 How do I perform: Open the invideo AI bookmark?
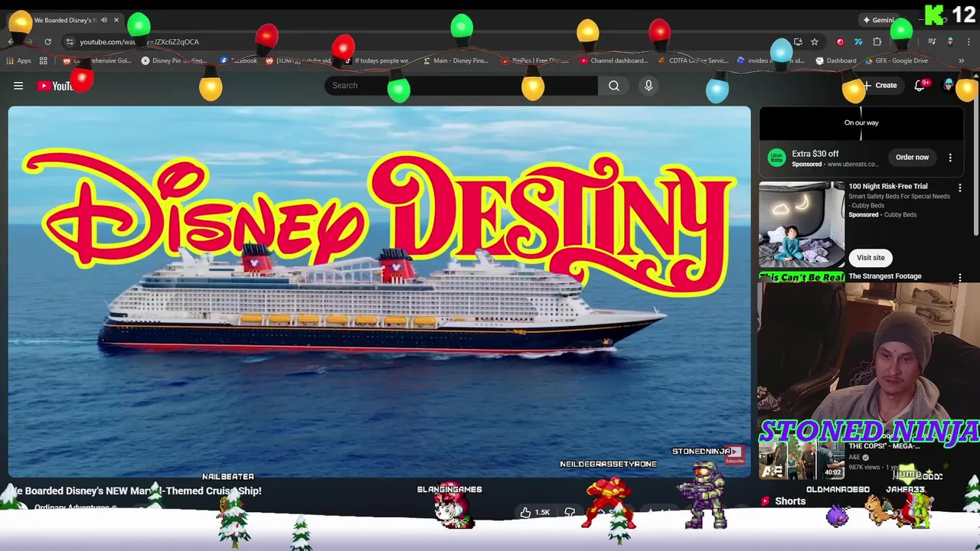point(771,60)
